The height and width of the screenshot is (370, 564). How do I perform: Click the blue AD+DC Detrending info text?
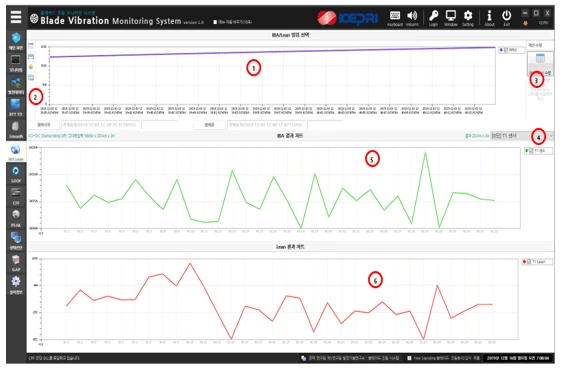pyautogui.click(x=72, y=136)
